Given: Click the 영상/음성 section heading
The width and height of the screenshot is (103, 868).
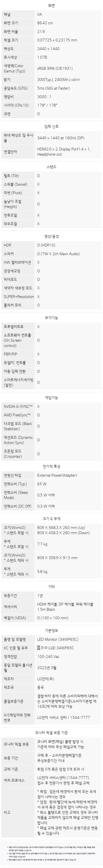Looking at the screenshot, I should (51, 237).
